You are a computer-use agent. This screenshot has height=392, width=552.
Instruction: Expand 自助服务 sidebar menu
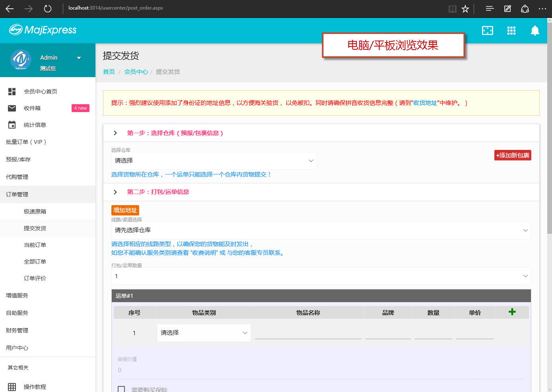(x=48, y=313)
